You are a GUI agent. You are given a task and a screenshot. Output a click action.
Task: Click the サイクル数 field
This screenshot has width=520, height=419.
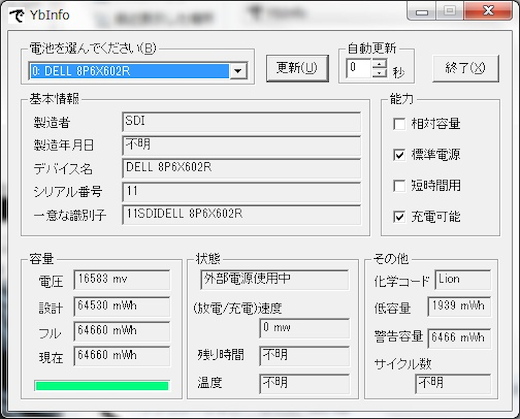[x=453, y=384]
